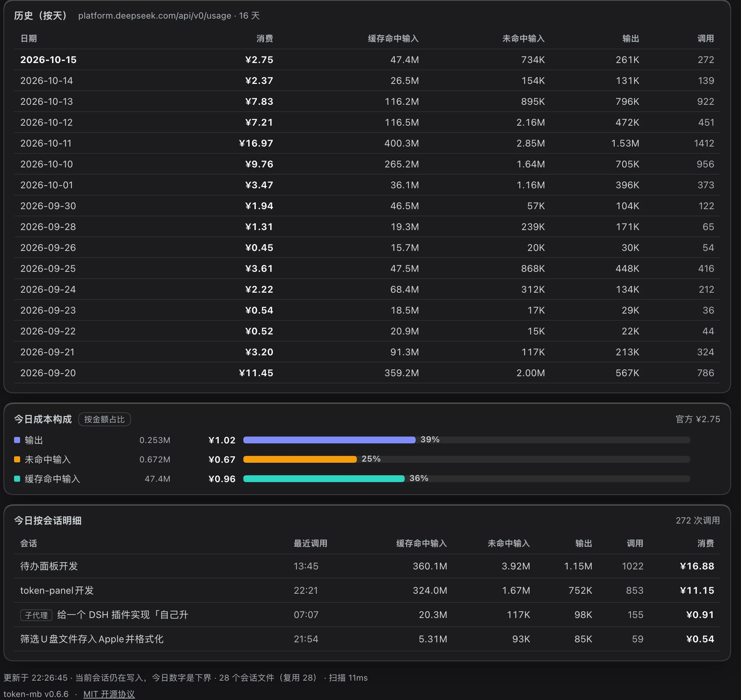Click the 今日按会话明细 section title
Image resolution: width=741 pixels, height=700 pixels.
48,520
